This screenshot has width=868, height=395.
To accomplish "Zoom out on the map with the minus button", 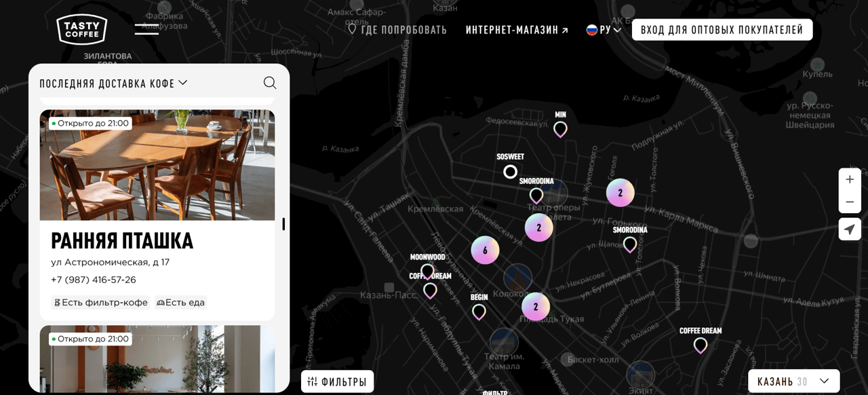I will click(x=850, y=202).
